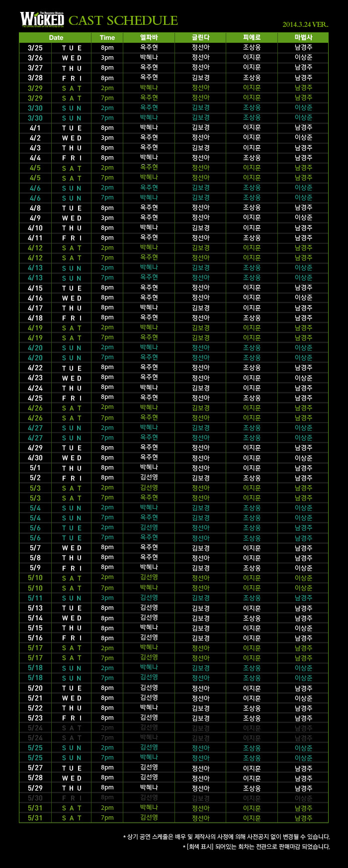Image resolution: width=348 pixels, height=868 pixels.
Task: Click '정선아' in the 4/11 row
Action: 200,238
